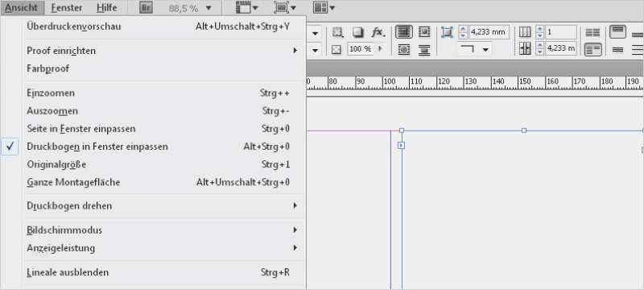This screenshot has width=644, height=290.
Task: Open Adobe Bridge via the Br icon
Action: [146, 7]
